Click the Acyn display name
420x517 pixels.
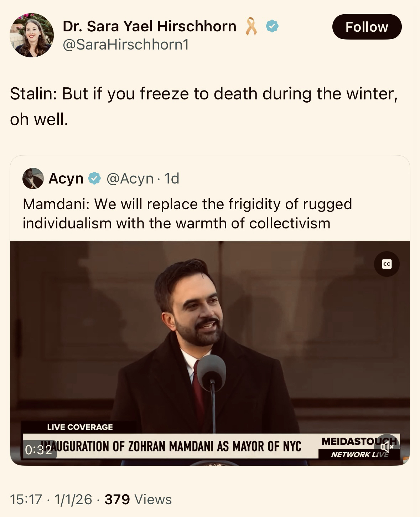(66, 178)
